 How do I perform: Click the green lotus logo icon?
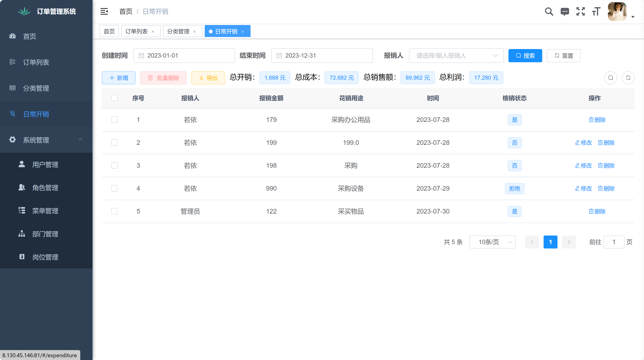(24, 11)
